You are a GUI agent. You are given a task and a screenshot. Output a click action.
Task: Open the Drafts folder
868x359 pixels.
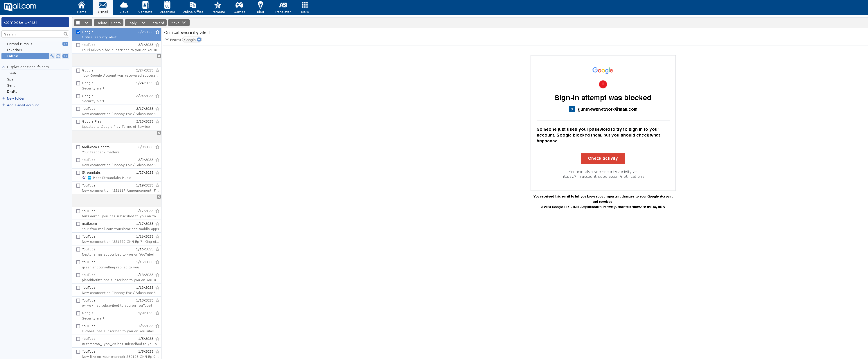[x=12, y=91]
